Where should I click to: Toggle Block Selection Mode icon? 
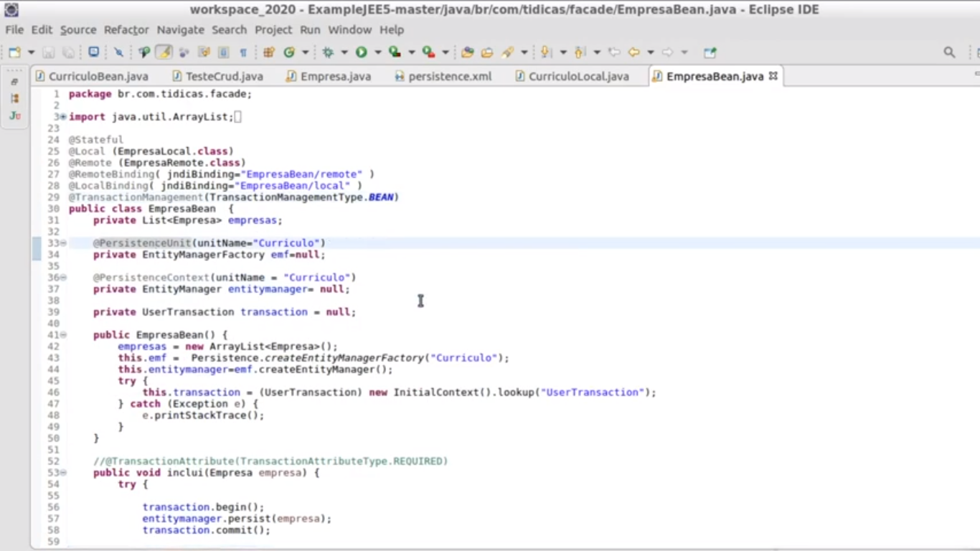coord(223,52)
